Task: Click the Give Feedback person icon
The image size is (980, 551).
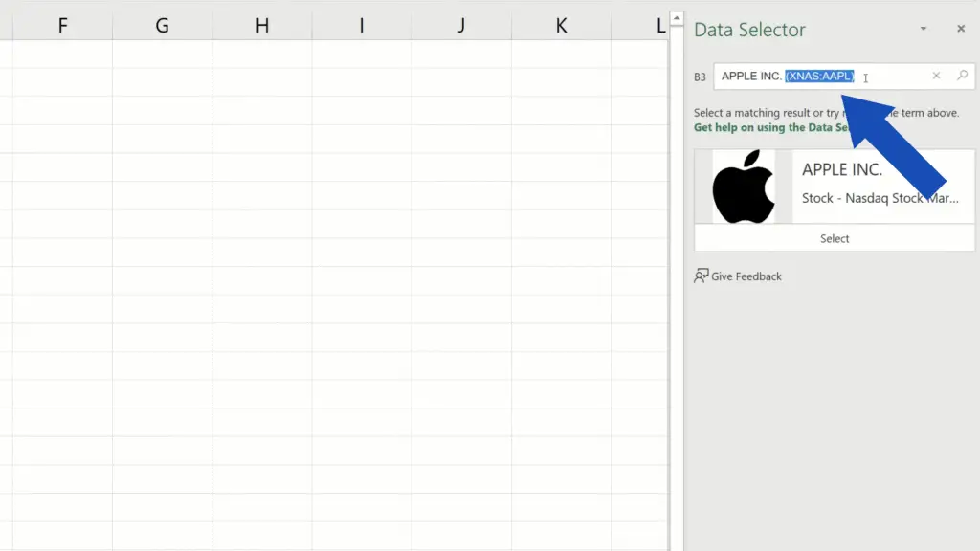Action: pos(701,275)
